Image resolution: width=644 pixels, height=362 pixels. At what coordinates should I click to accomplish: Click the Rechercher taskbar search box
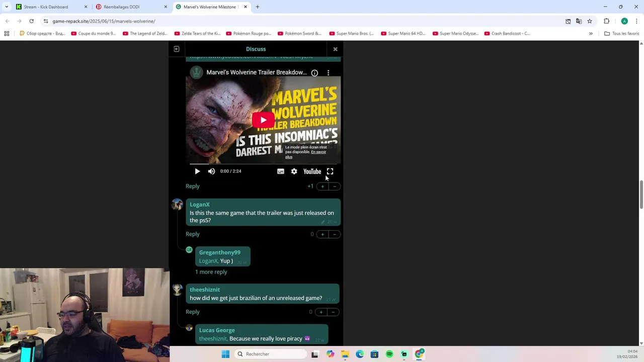click(x=271, y=354)
